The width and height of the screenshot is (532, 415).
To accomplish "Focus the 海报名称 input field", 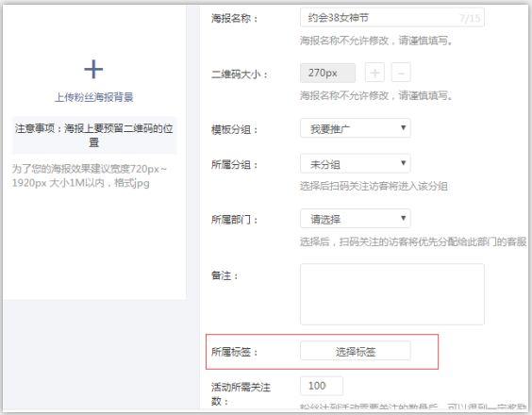I will (x=391, y=17).
